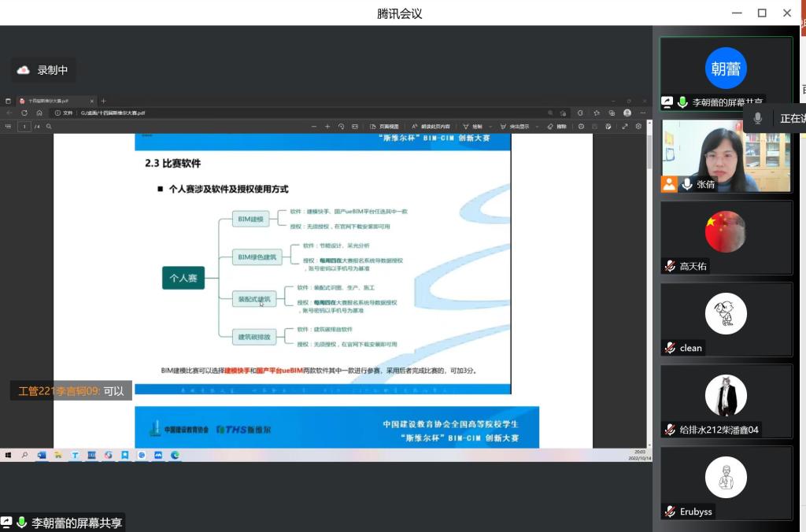Expand the draw tool dropdown arrow
The width and height of the screenshot is (806, 532).
coord(489,126)
